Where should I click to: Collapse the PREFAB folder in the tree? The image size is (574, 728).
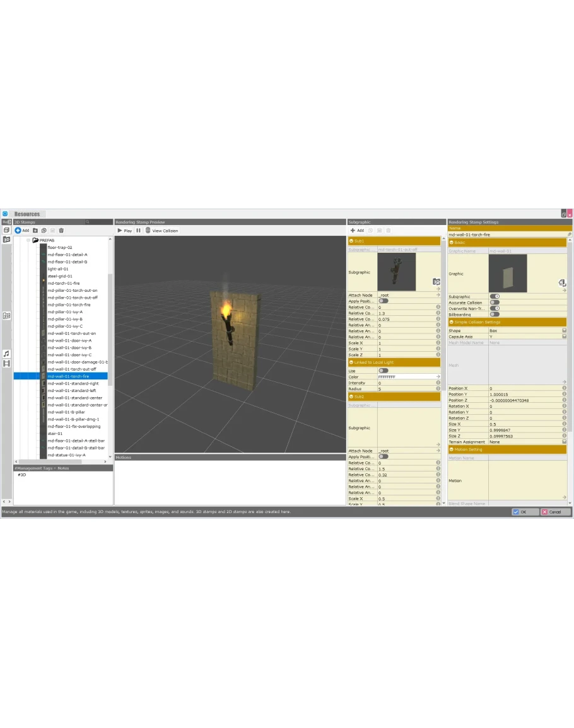click(x=28, y=240)
